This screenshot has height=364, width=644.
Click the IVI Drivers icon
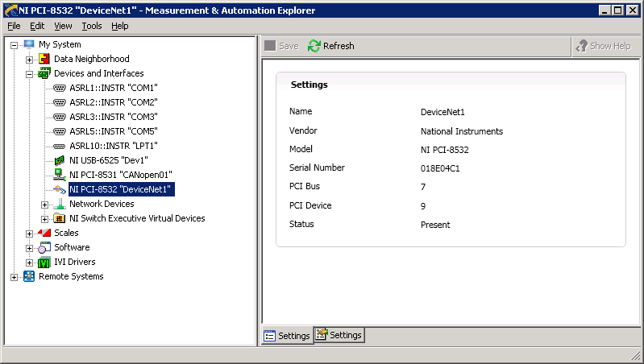pyautogui.click(x=44, y=262)
